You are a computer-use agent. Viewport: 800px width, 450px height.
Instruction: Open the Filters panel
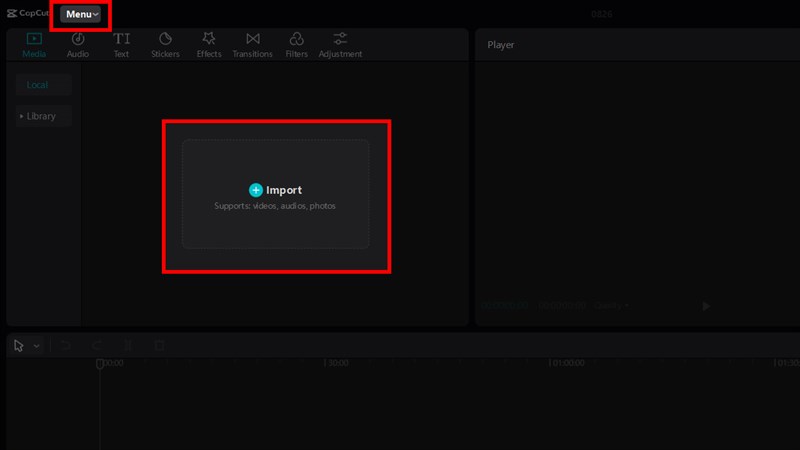pos(296,44)
